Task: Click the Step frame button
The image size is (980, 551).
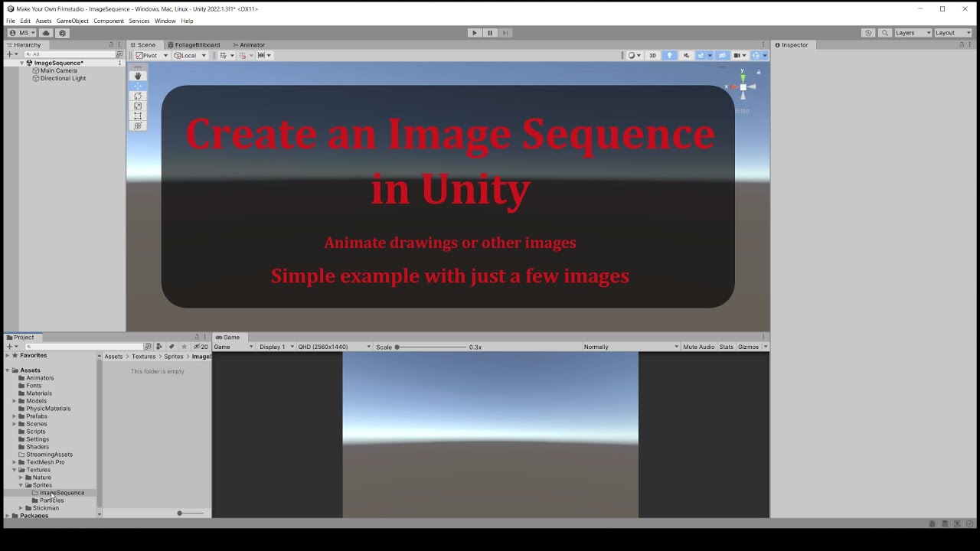Action: [x=505, y=33]
